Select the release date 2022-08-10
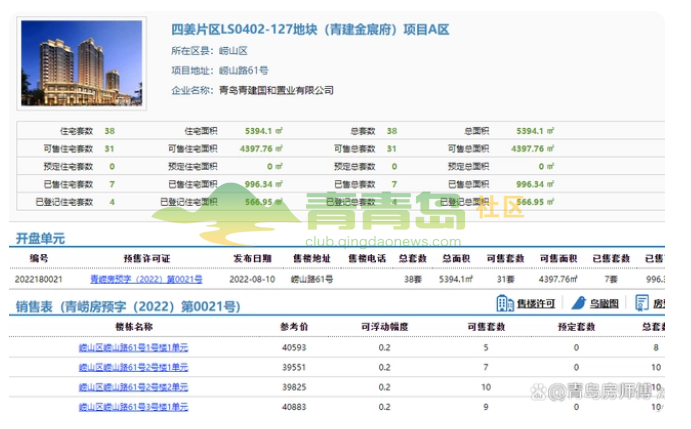The image size is (691, 429). pyautogui.click(x=252, y=279)
